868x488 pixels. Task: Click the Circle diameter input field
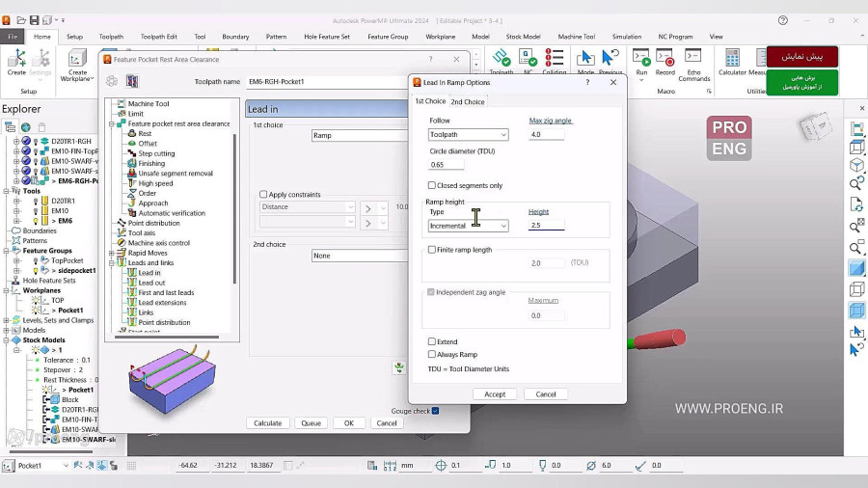(x=447, y=164)
